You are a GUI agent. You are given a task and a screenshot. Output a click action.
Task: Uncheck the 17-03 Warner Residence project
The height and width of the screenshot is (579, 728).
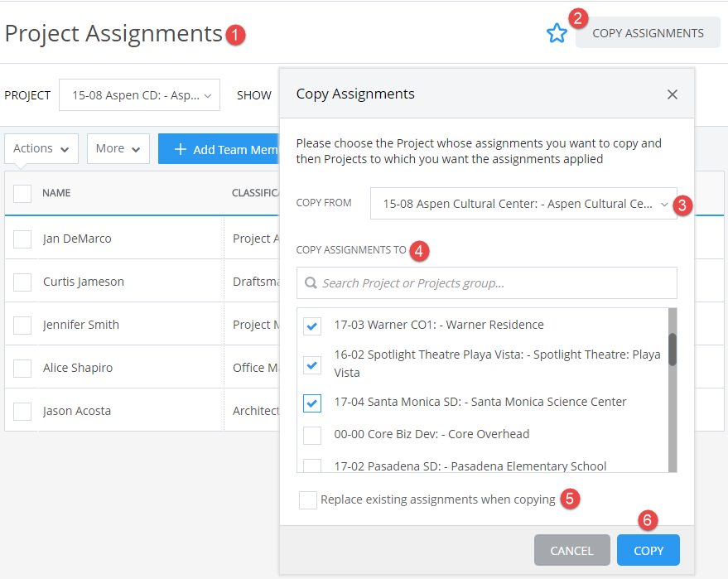311,326
